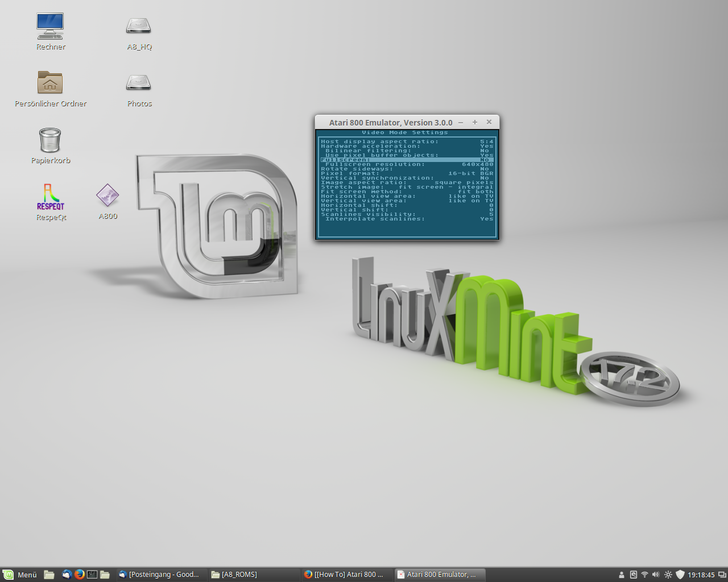728x582 pixels.
Task: Click the show desktop folder icon in panel
Action: tap(49, 575)
